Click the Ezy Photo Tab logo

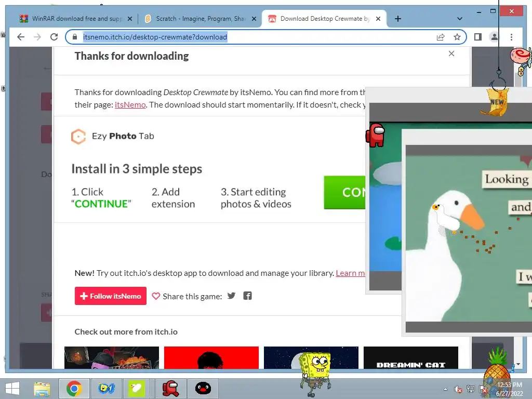tap(112, 137)
